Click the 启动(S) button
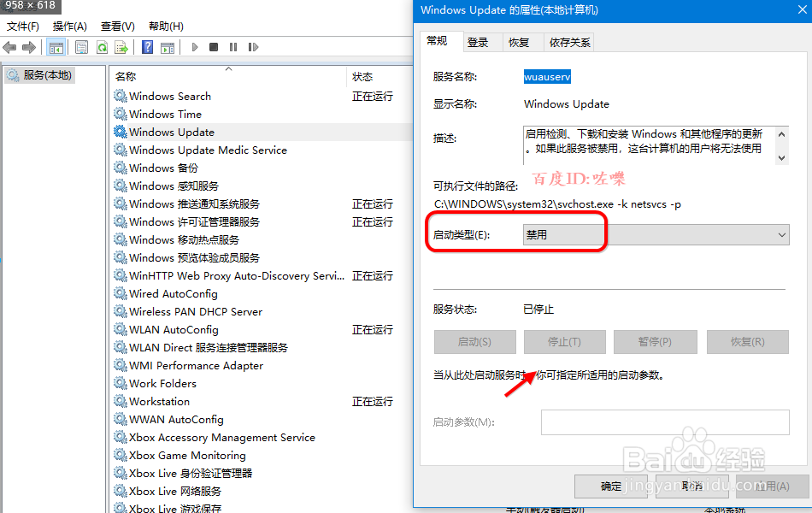The height and width of the screenshot is (513, 812). coord(475,342)
